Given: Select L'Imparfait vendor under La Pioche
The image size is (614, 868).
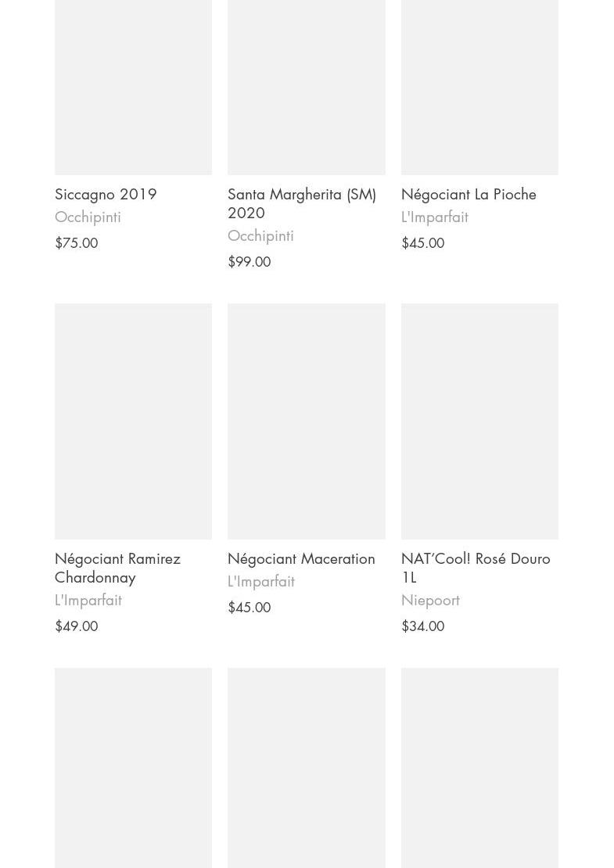Looking at the screenshot, I should (x=435, y=217).
